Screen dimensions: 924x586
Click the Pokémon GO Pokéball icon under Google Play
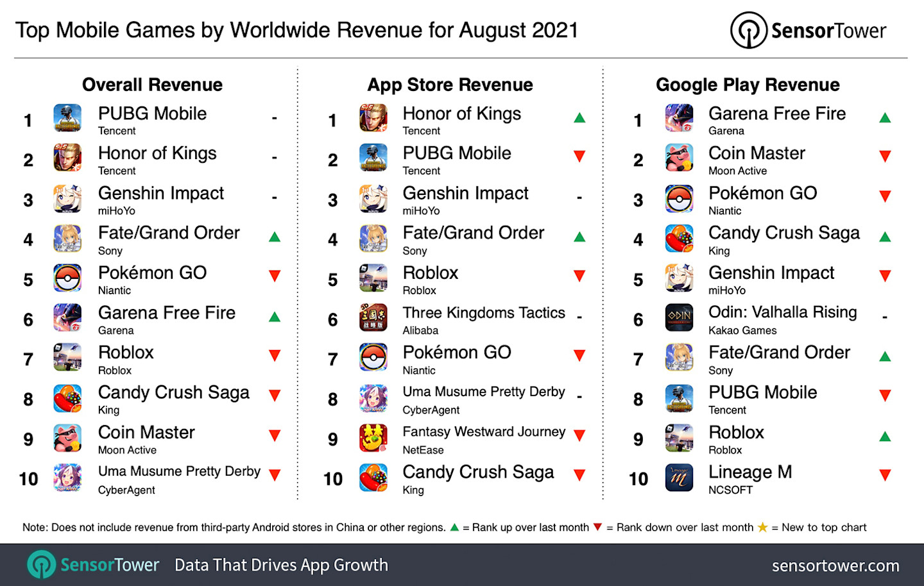[679, 198]
